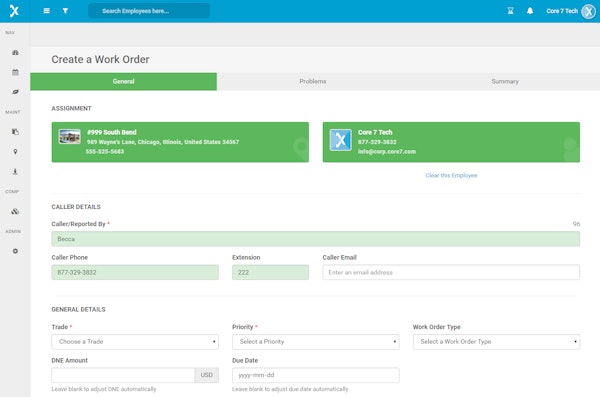Open the Select a Priority dropdown
600x397 pixels.
tap(316, 341)
